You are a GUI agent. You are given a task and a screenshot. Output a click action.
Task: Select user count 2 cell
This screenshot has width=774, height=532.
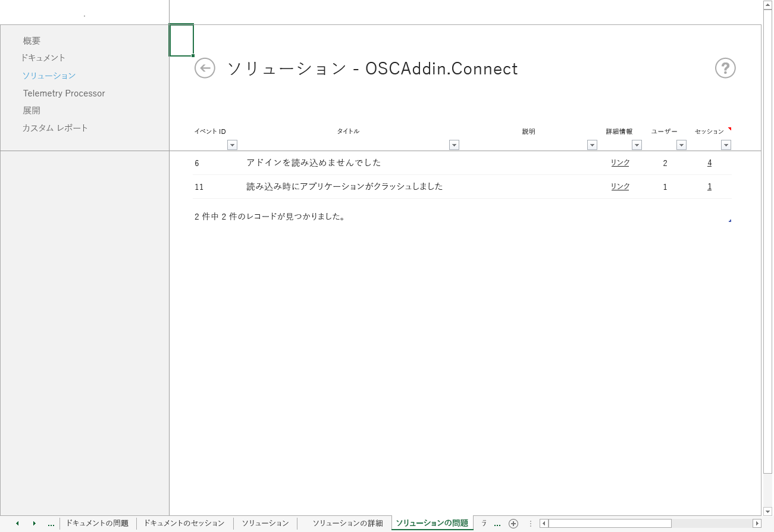pyautogui.click(x=665, y=163)
